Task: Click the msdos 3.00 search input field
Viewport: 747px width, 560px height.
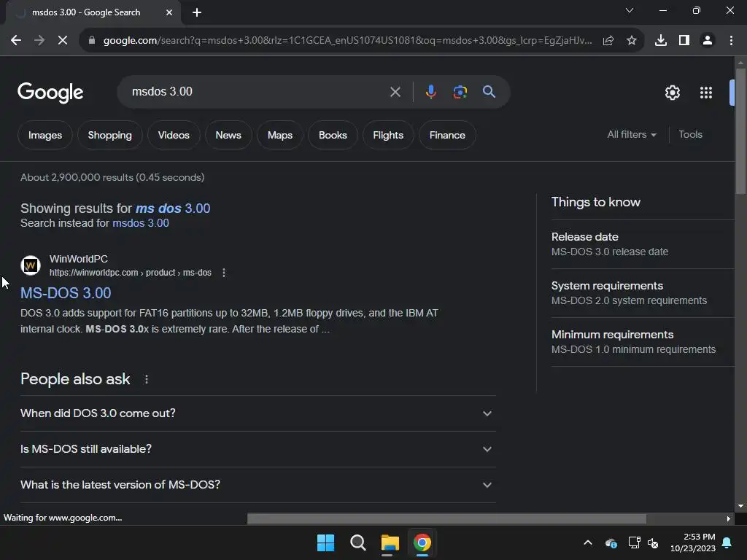Action: tap(258, 91)
